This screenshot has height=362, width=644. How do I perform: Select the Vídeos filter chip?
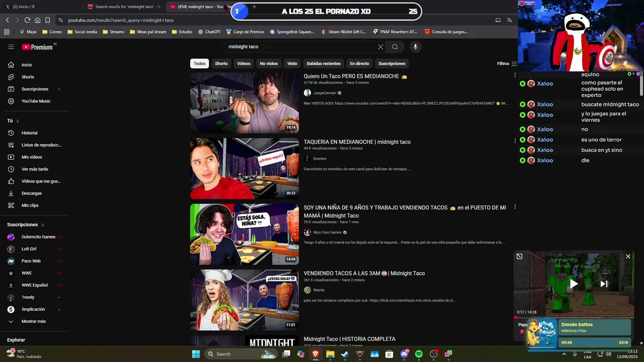(x=244, y=63)
